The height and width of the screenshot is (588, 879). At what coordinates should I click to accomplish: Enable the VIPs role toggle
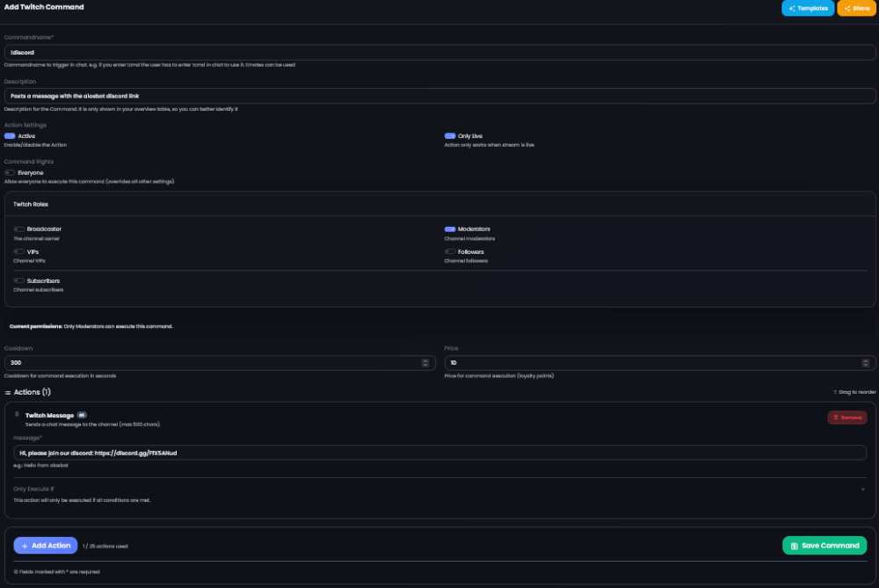pyautogui.click(x=19, y=251)
